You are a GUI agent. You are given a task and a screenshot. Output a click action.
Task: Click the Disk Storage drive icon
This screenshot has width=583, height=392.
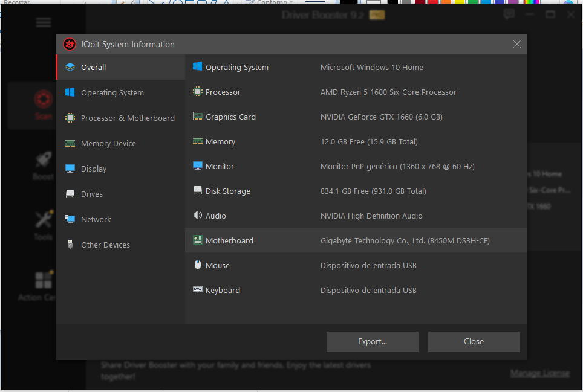tap(197, 190)
